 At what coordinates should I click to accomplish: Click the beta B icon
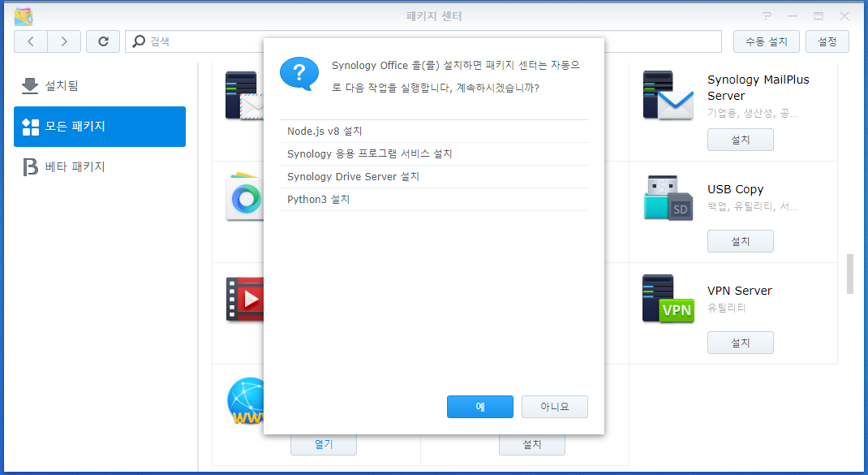(x=31, y=166)
